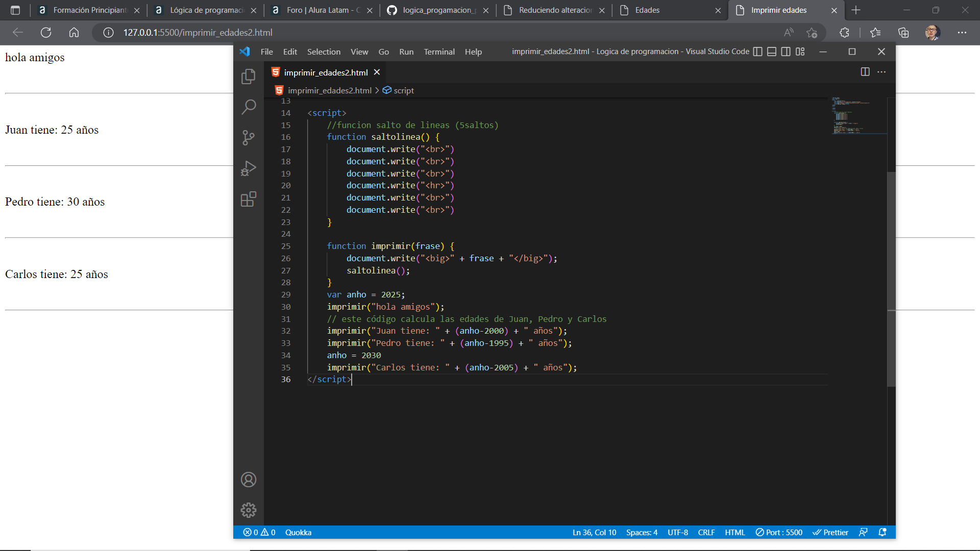Open the Selection menu
Image resolution: width=980 pixels, height=551 pixels.
coord(324,52)
